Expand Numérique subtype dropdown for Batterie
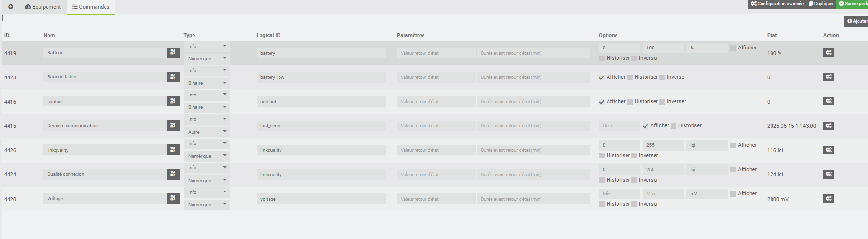Screen dimensions: 868x239 point(207,59)
